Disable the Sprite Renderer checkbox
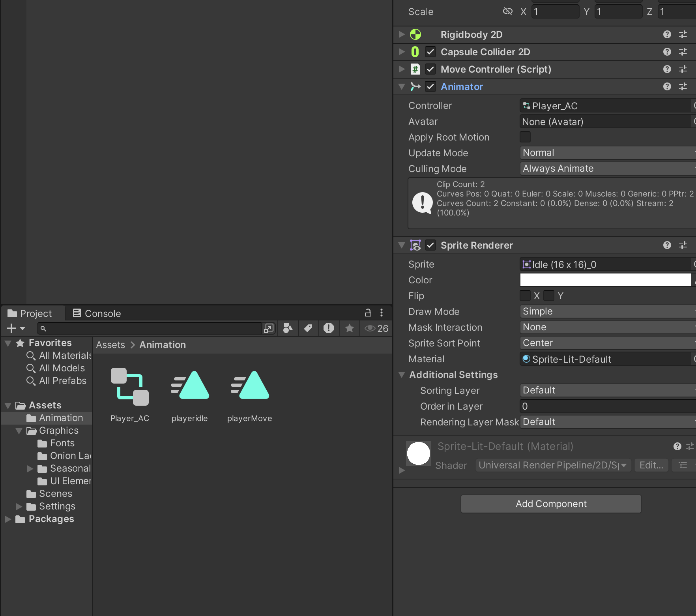Viewport: 696px width, 616px height. [430, 245]
